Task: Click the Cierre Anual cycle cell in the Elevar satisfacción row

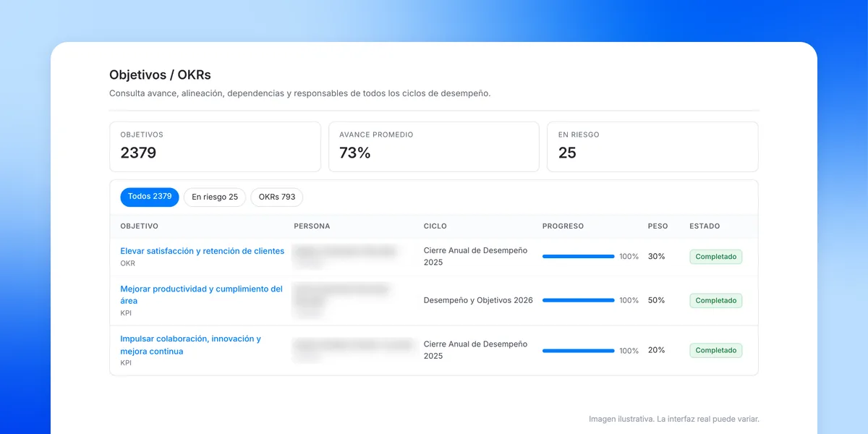Action: point(476,256)
